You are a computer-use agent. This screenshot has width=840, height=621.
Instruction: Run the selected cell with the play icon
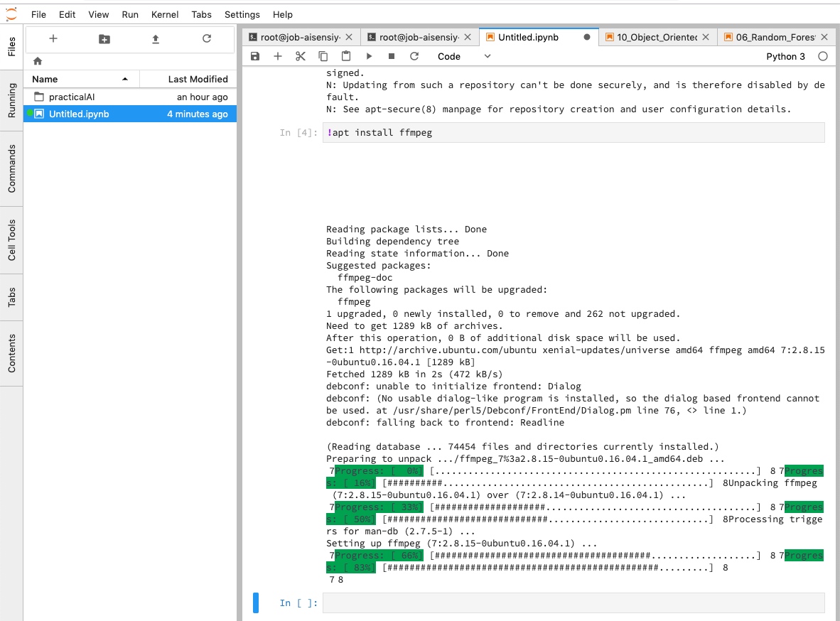pos(369,56)
